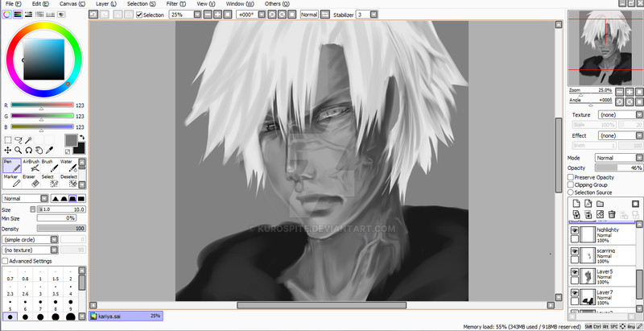Choose the Select brush tool

pos(50,180)
